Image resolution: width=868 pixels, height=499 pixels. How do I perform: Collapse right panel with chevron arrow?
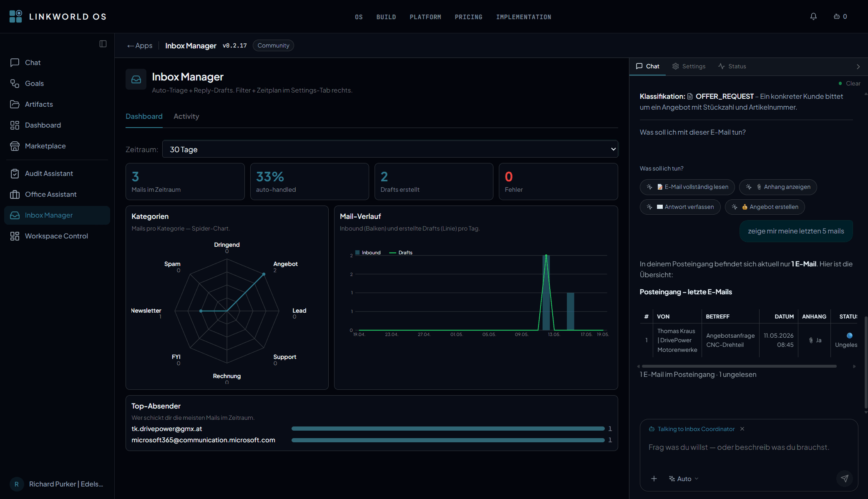pos(858,67)
